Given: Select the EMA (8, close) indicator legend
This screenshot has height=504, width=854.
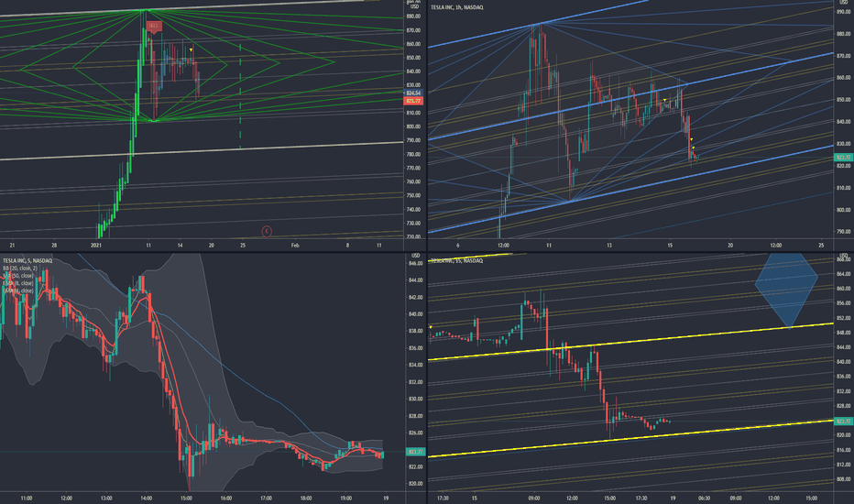Looking at the screenshot, I should coord(18,283).
